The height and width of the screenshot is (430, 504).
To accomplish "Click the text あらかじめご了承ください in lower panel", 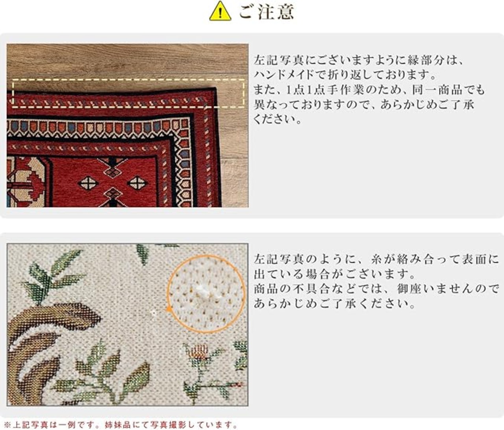I will coord(335,304).
